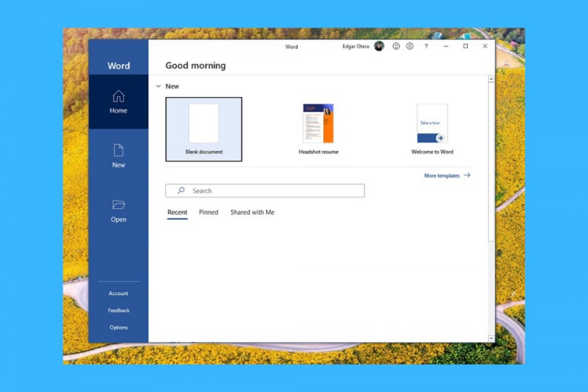588x392 pixels.
Task: Click Edgar Otero's profile picture
Action: pos(379,46)
